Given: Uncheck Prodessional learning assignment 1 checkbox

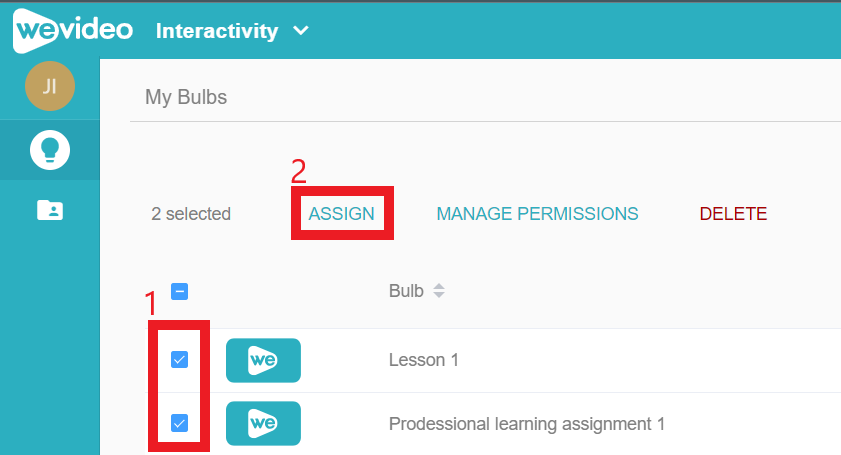Looking at the screenshot, I should pyautogui.click(x=179, y=423).
